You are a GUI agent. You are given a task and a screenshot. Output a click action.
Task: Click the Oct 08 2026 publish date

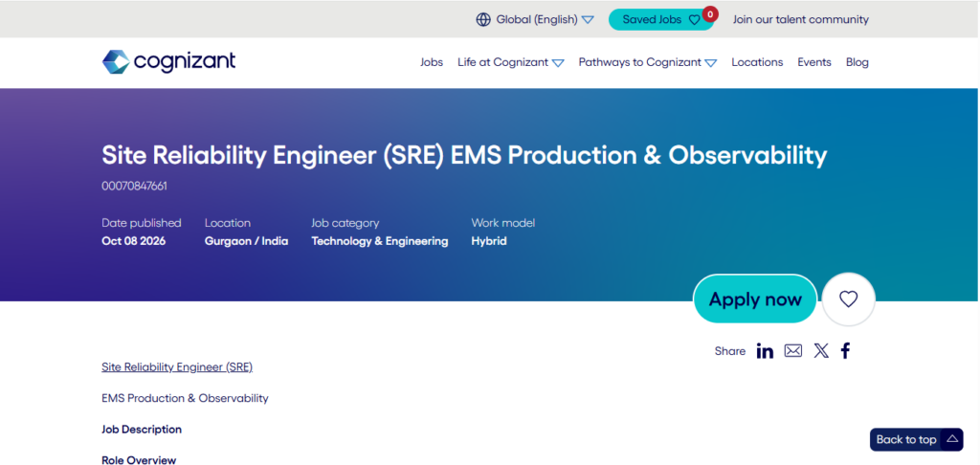coord(134,240)
